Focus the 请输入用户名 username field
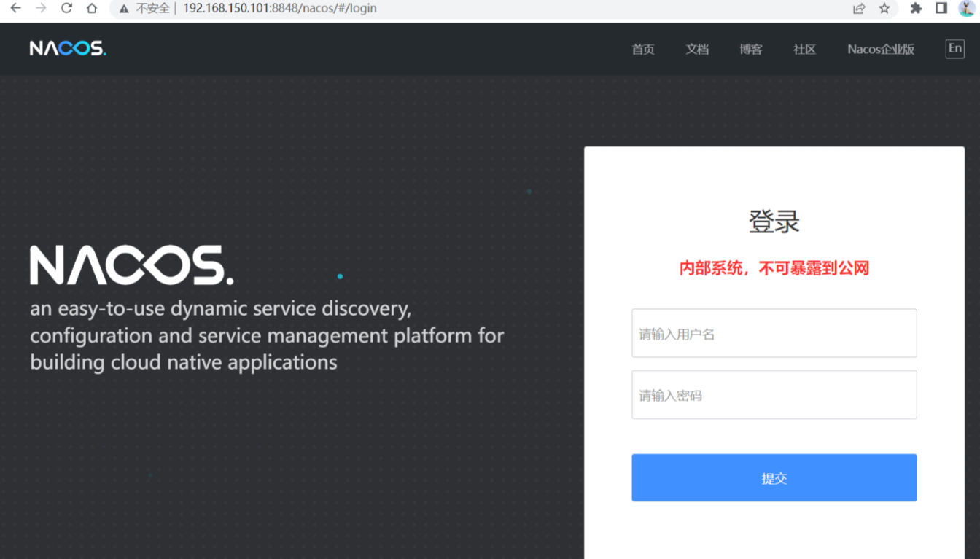 (774, 333)
